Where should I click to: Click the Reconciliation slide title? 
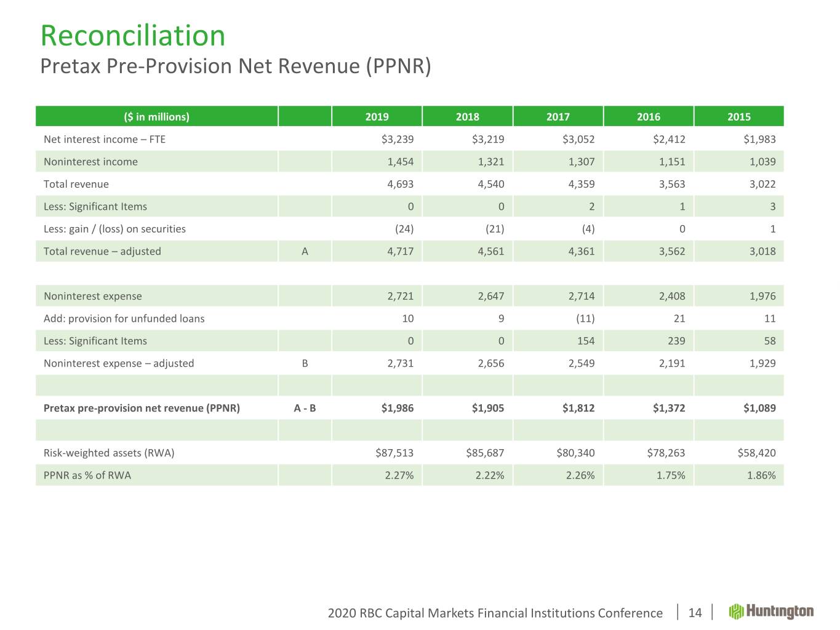pyautogui.click(x=133, y=36)
